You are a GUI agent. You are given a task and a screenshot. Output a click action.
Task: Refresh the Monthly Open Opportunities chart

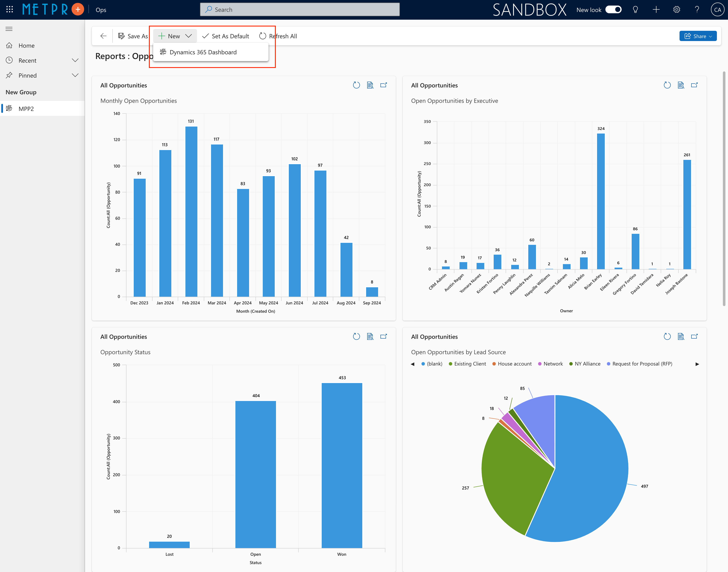coord(356,85)
